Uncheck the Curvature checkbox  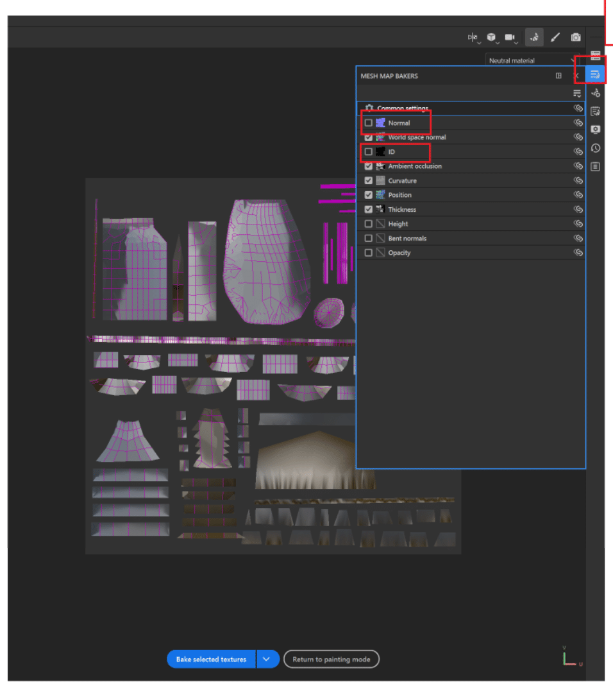click(368, 180)
